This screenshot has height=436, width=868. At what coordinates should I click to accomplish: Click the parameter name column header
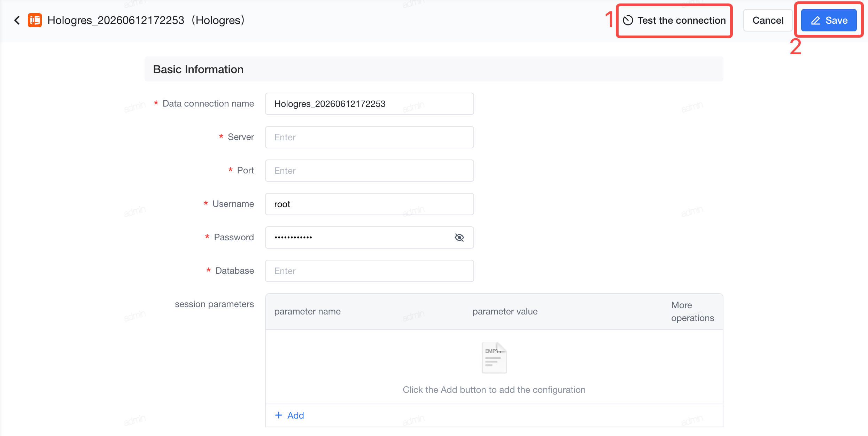coord(308,311)
